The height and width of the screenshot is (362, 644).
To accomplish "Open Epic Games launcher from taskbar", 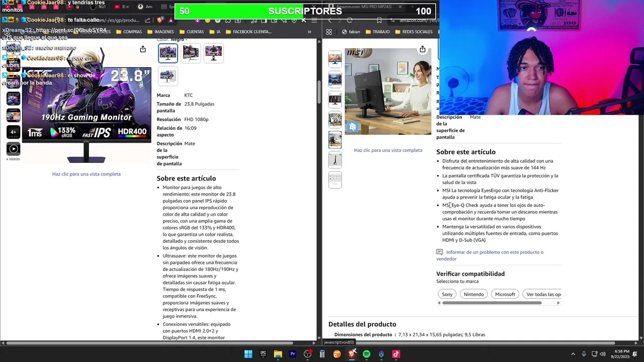I will click(x=263, y=354).
